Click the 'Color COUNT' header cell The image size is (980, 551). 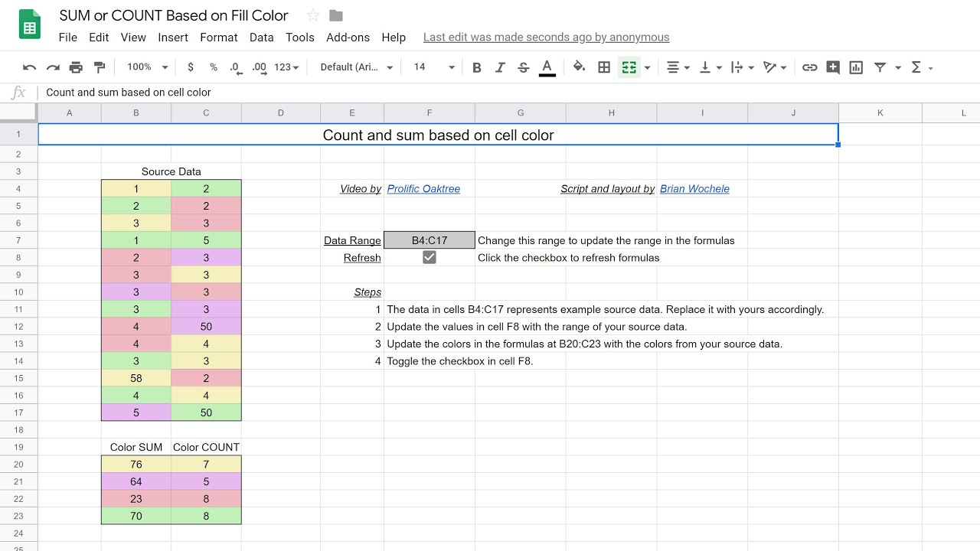point(206,447)
